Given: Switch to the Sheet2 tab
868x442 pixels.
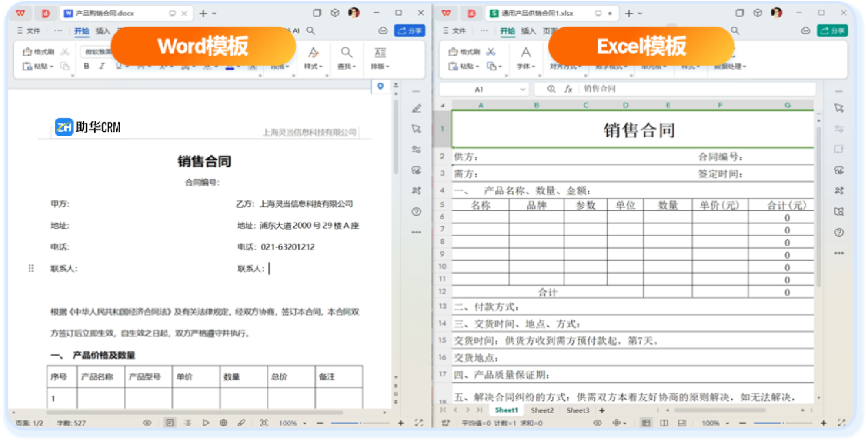Looking at the screenshot, I should pos(542,410).
